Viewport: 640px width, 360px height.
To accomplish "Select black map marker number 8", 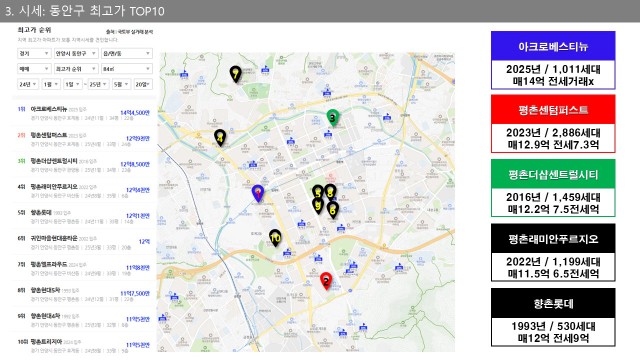I will pyautogui.click(x=330, y=191).
